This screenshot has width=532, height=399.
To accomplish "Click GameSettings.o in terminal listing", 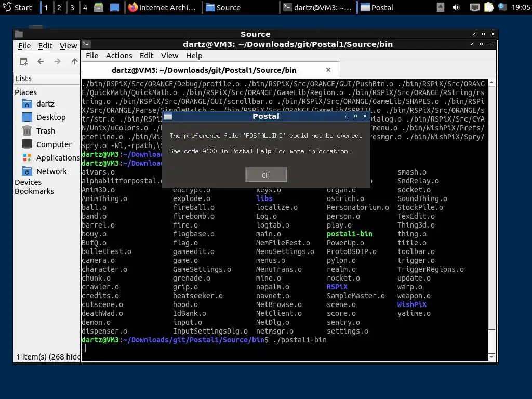I will (202, 269).
